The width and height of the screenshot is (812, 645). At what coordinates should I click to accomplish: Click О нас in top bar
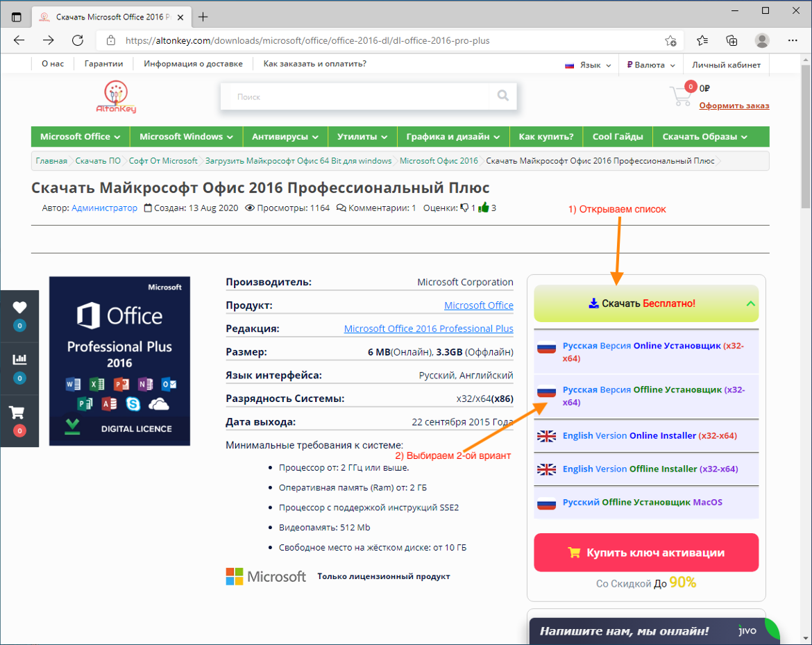pos(53,64)
